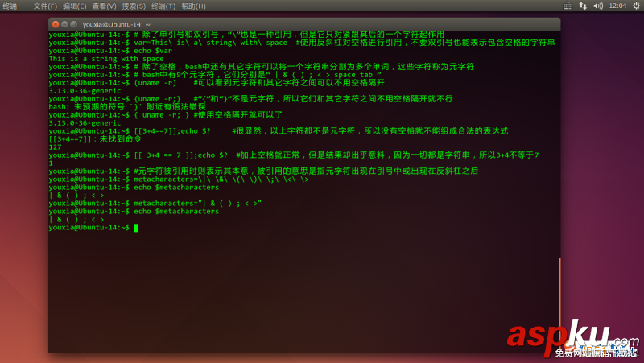The height and width of the screenshot is (363, 644).
Task: Open the system gear session menu
Action: click(636, 6)
